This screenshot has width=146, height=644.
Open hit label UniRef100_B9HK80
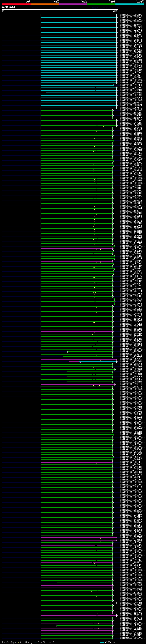pos(131,25)
